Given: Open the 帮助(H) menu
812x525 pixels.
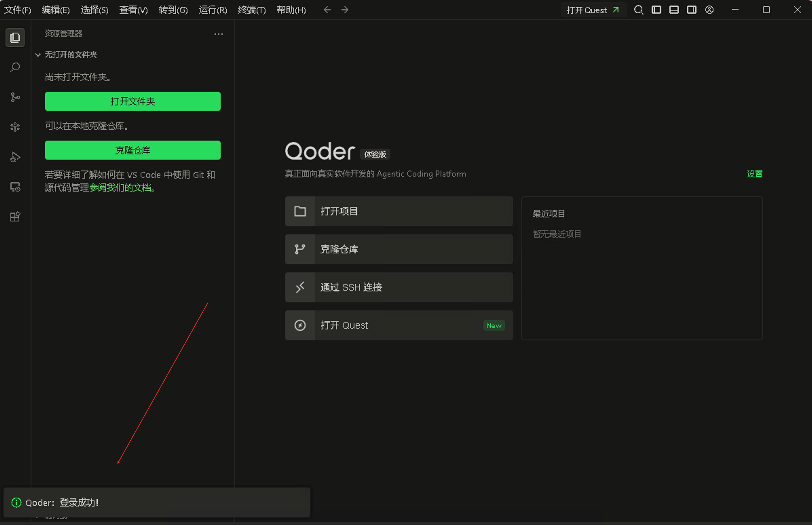Looking at the screenshot, I should [291, 10].
